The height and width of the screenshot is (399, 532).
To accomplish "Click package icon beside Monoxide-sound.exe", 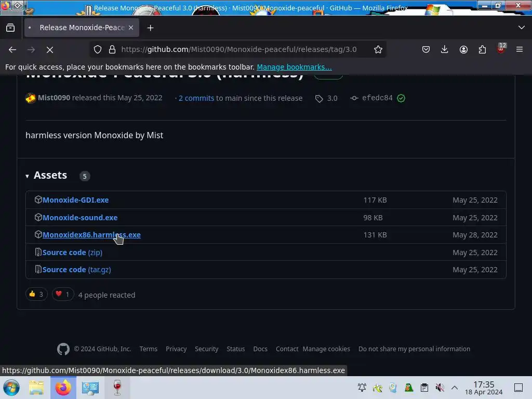I will 38,217.
